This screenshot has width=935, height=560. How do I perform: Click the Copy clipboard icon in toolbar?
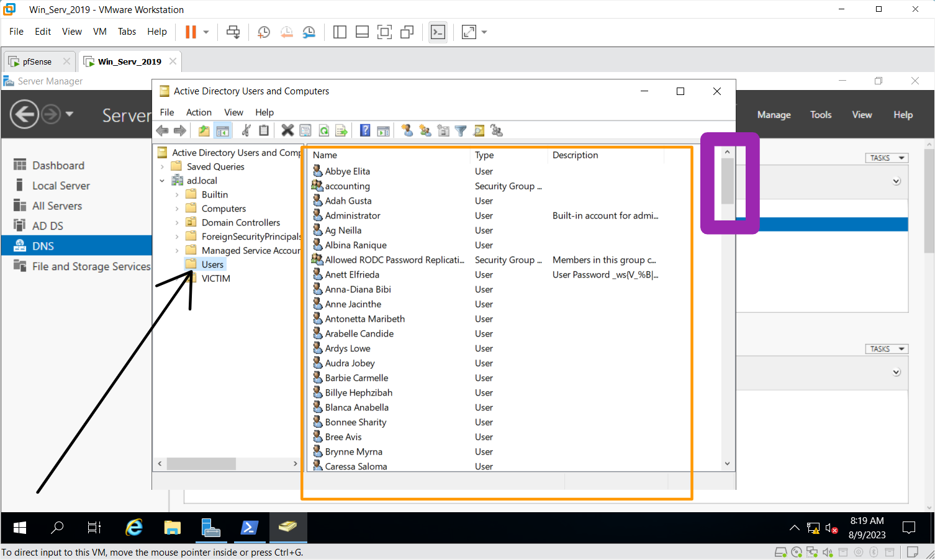coord(264,130)
